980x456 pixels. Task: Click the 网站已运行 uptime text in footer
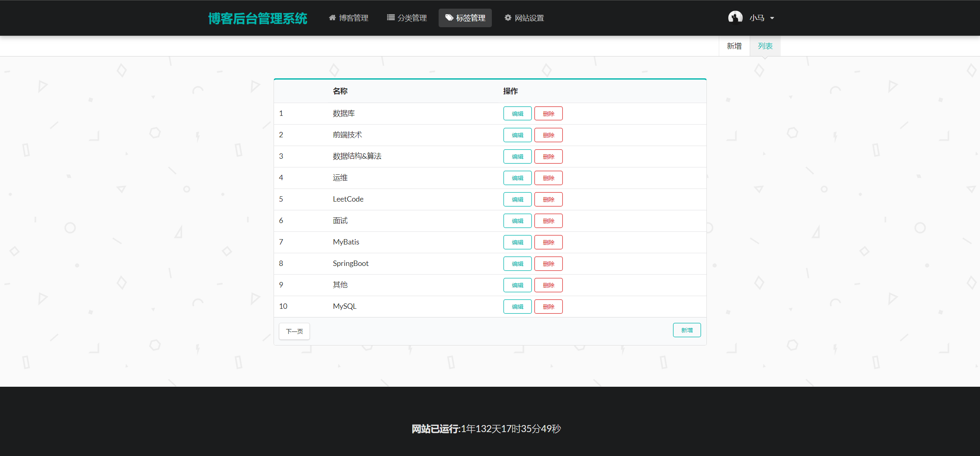[486, 429]
